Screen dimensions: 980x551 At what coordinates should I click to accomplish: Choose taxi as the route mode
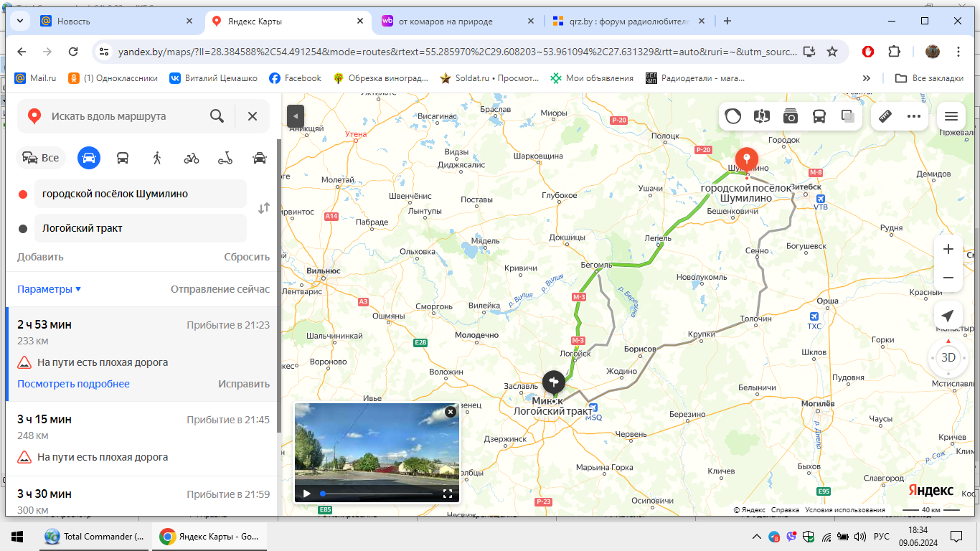coord(259,158)
